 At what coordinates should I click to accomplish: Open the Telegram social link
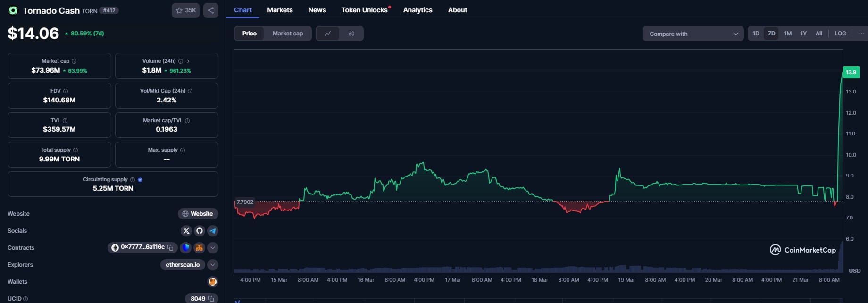[213, 231]
